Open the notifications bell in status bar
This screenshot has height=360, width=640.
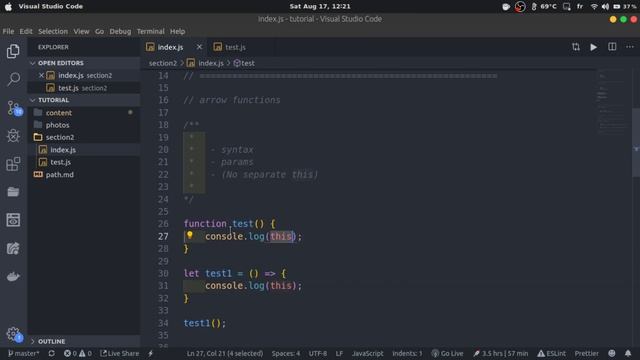(628, 353)
